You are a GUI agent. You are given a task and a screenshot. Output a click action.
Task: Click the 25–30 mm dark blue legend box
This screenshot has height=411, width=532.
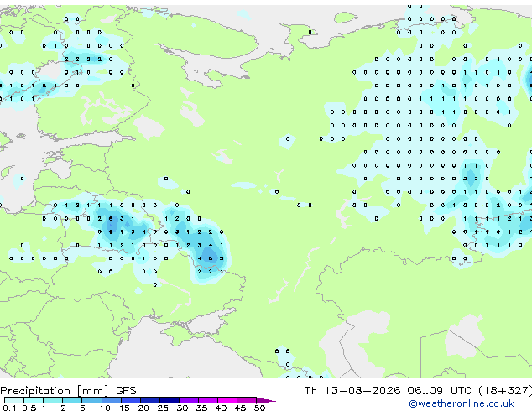(x=170, y=400)
